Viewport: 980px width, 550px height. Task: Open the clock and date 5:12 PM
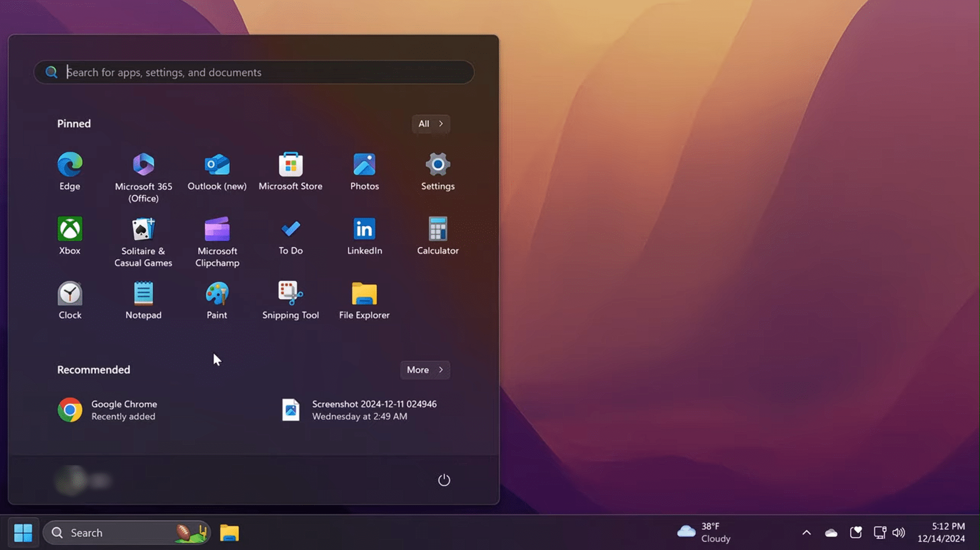point(941,533)
